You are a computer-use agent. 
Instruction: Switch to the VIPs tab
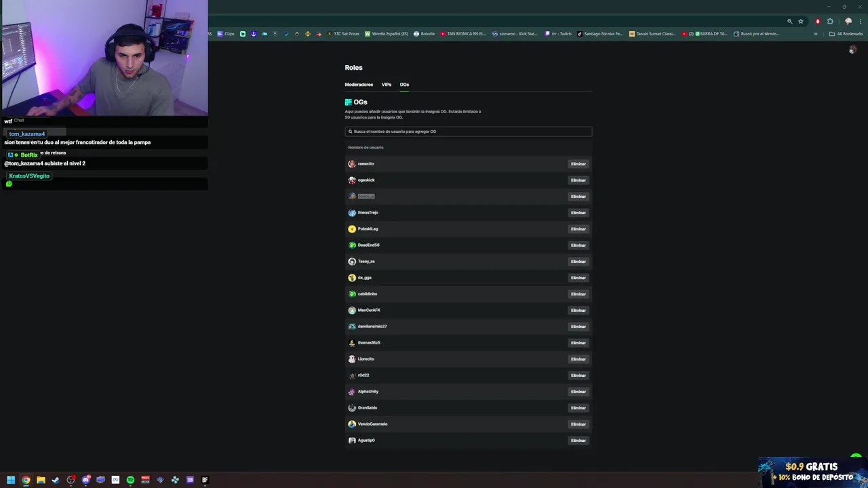point(387,85)
